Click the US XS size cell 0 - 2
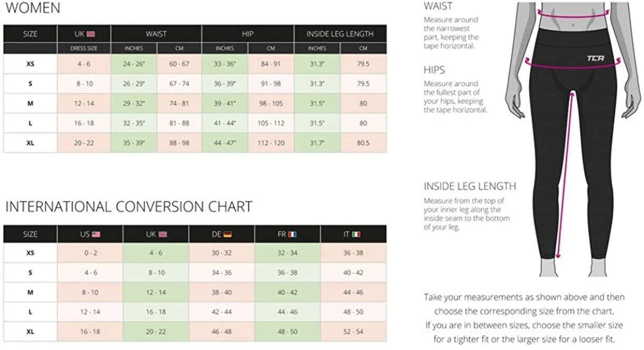This screenshot has width=644, height=350. coord(89,253)
